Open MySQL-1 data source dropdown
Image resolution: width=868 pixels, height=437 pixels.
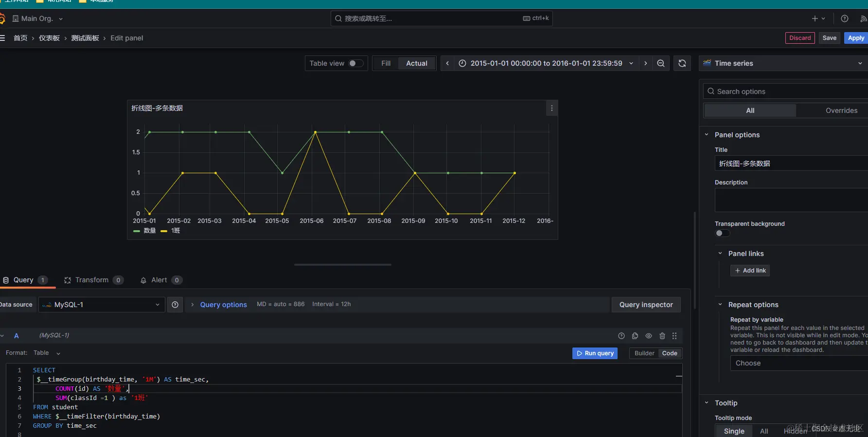pyautogui.click(x=101, y=305)
